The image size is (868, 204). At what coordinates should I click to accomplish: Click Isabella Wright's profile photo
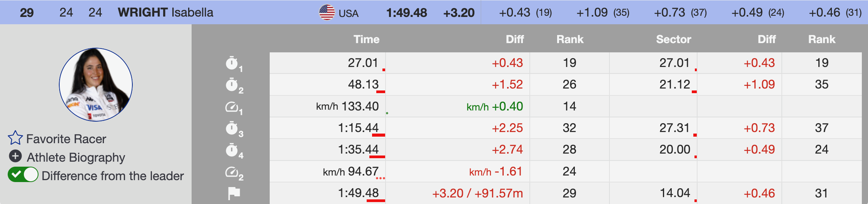[96, 85]
